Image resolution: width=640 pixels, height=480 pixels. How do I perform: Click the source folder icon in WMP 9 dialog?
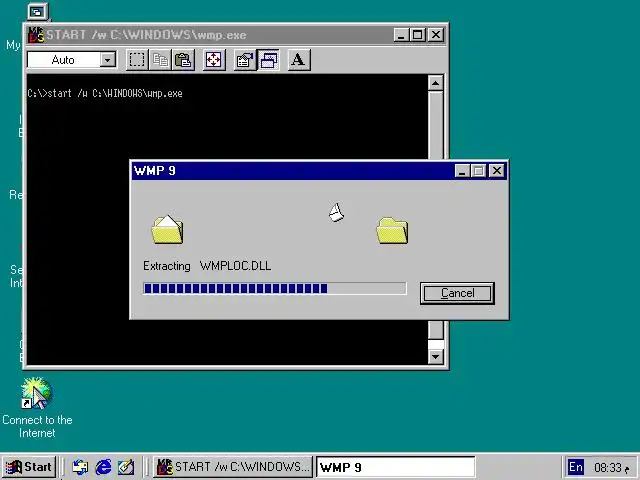click(167, 229)
